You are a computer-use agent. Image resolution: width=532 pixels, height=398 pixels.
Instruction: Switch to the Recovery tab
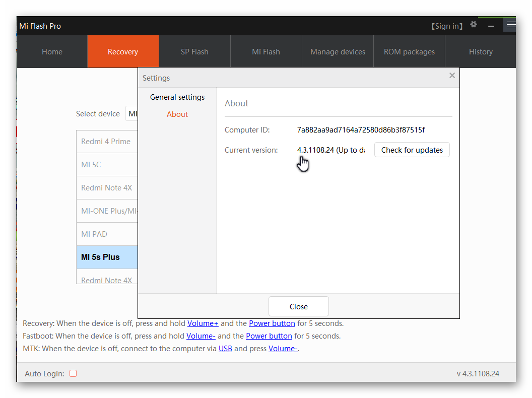coord(123,51)
